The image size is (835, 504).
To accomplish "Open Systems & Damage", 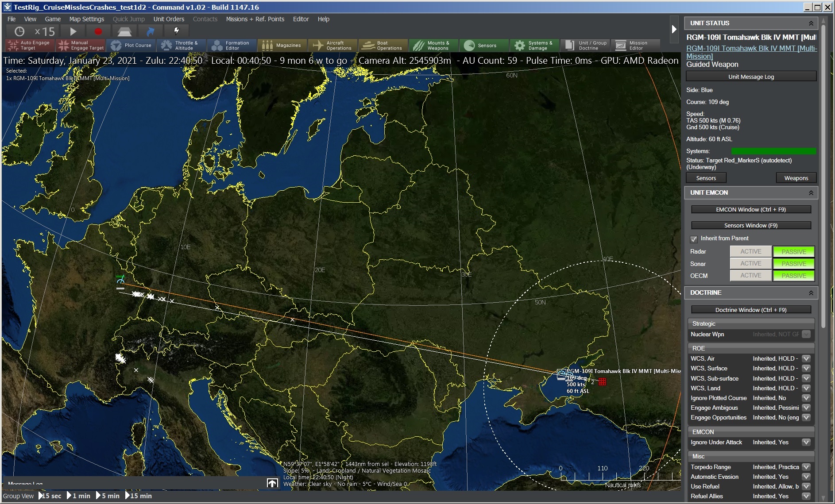I will click(533, 45).
